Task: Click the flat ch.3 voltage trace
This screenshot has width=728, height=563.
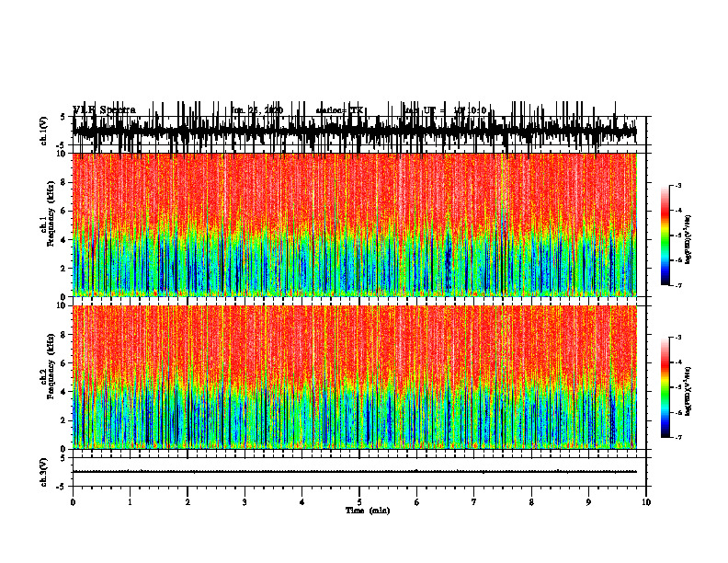Action: pyautogui.click(x=354, y=472)
